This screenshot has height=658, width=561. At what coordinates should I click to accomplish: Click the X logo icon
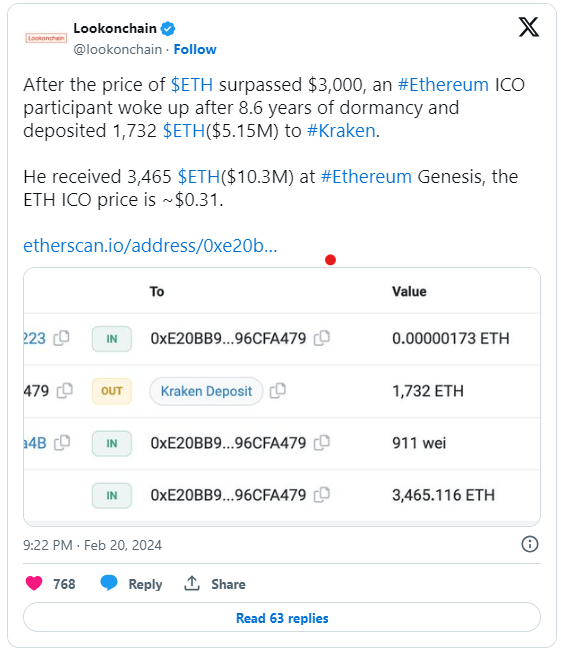(x=529, y=27)
